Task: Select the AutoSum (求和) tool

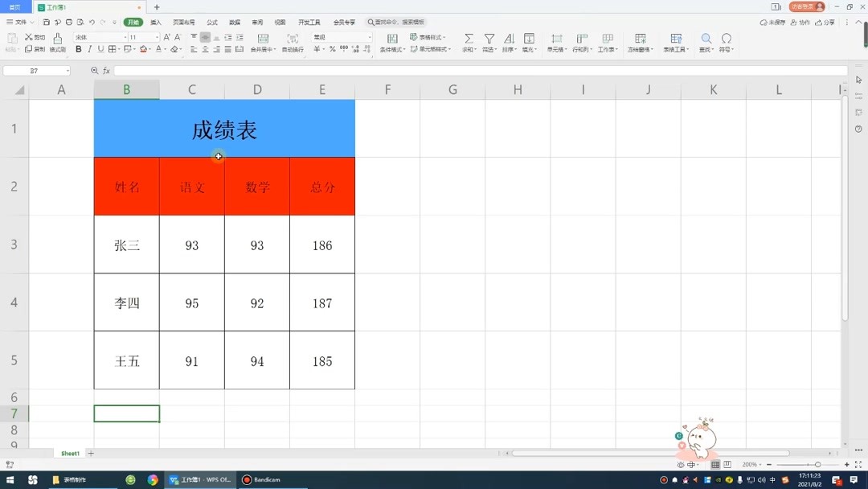Action: click(x=469, y=40)
